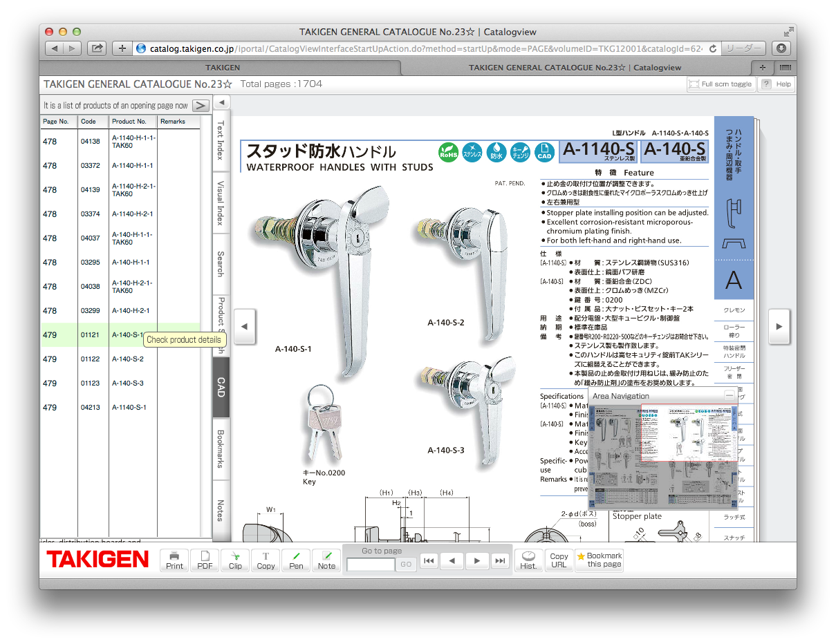
Task: Click the Area Navigation page thumbnail
Action: click(x=663, y=457)
